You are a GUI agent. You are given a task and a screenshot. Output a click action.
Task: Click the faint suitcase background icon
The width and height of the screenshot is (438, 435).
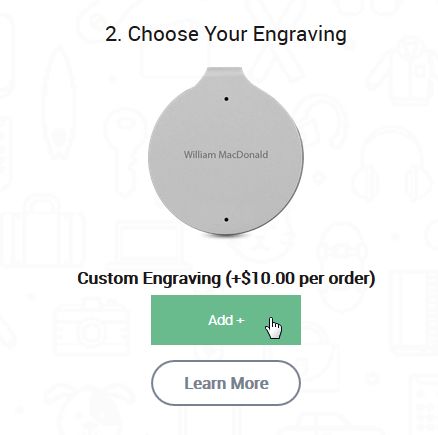pos(42,230)
